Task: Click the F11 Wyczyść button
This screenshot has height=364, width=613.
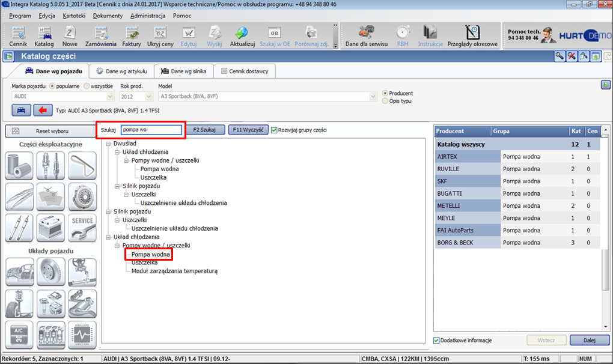Action: [x=248, y=130]
